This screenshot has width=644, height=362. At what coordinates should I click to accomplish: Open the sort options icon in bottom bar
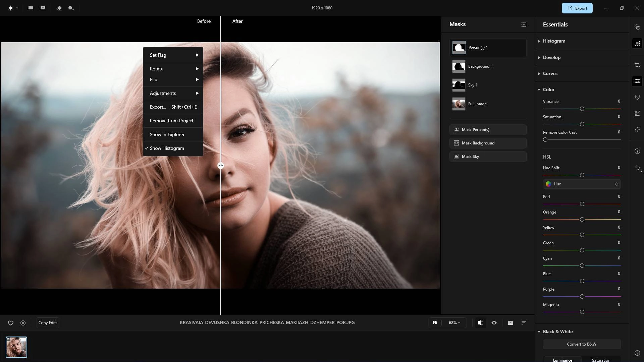pyautogui.click(x=524, y=323)
